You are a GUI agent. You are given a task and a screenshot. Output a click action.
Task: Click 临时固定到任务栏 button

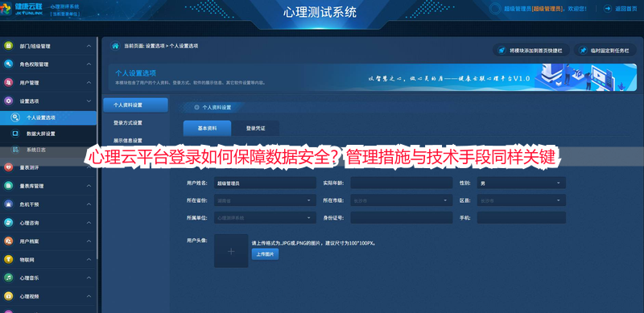605,51
